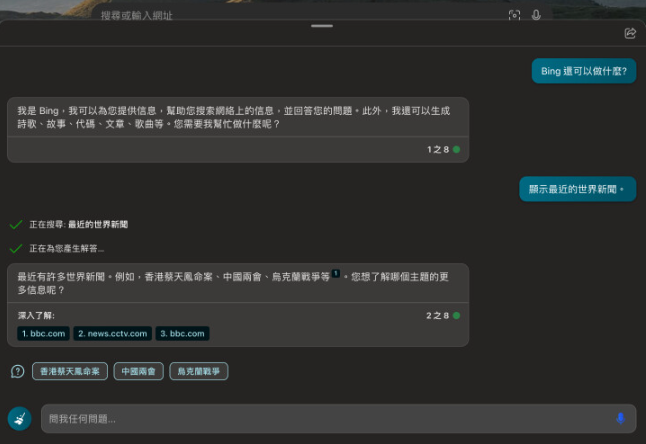This screenshot has width=646, height=444.
Task: Click the 1 之 8 counter
Action: tap(438, 150)
